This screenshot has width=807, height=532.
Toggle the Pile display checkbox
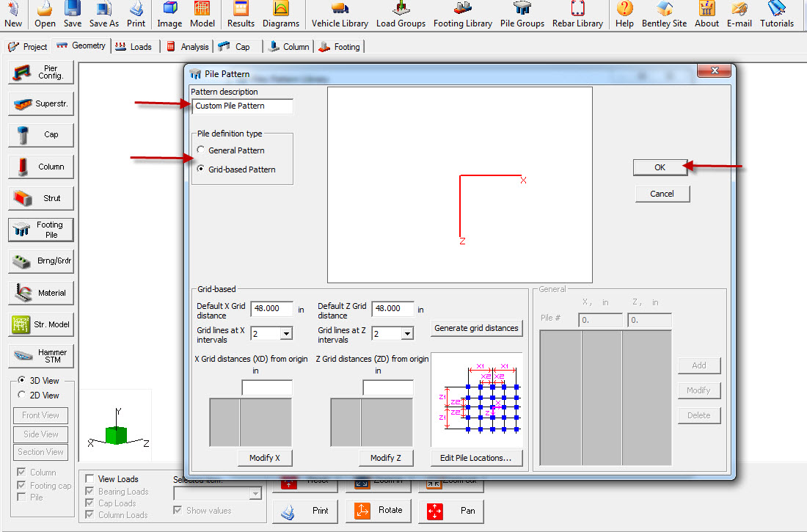(21, 497)
